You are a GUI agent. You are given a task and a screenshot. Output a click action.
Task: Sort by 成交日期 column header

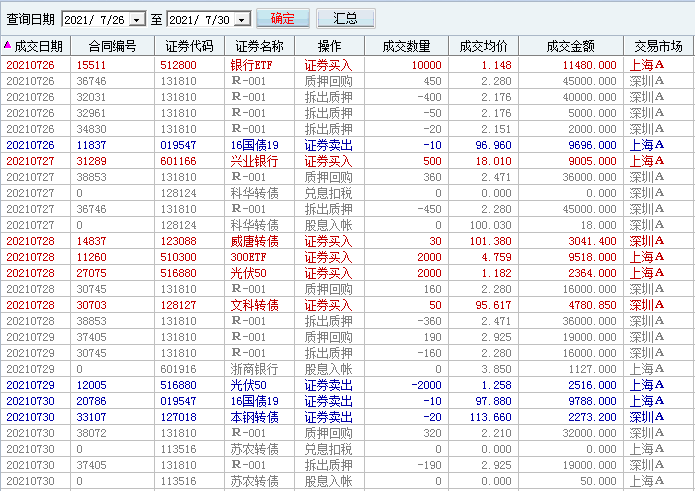point(35,46)
